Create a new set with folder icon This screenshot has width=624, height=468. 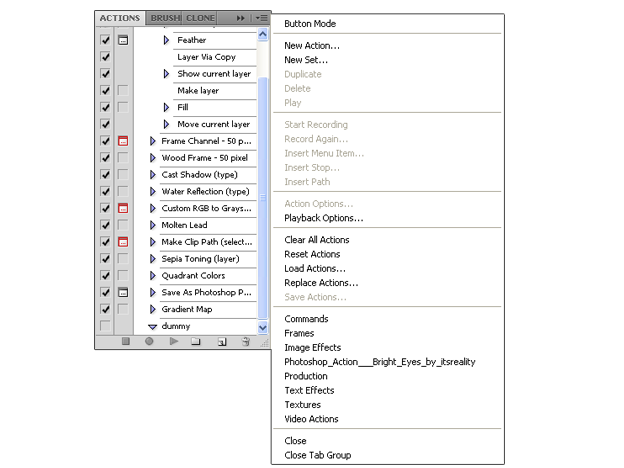coord(196,342)
